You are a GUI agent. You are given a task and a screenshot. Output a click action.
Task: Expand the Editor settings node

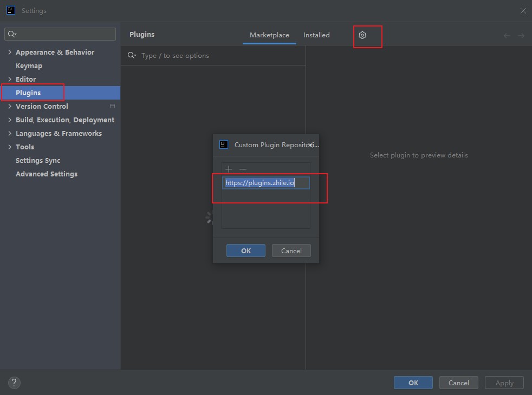[10, 80]
